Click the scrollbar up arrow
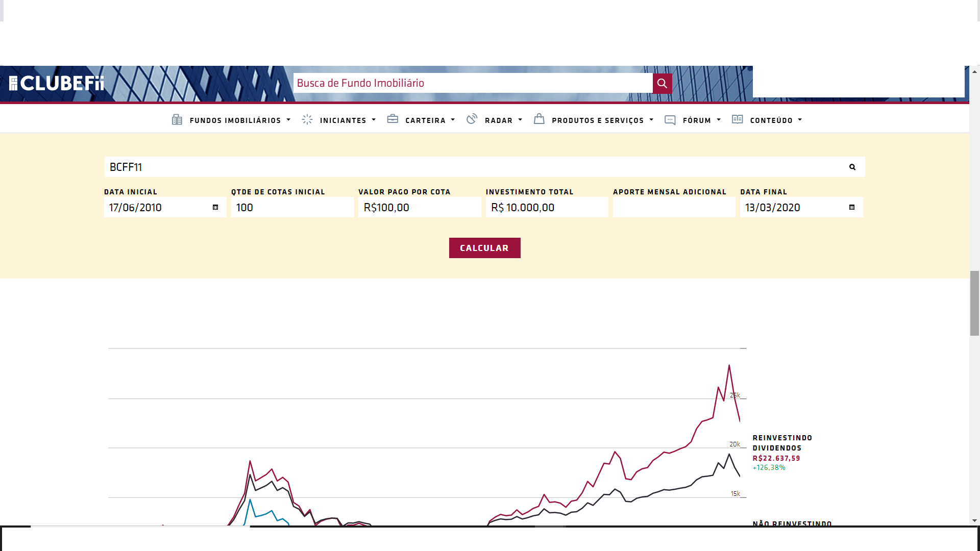This screenshot has width=980, height=551. tap(974, 71)
